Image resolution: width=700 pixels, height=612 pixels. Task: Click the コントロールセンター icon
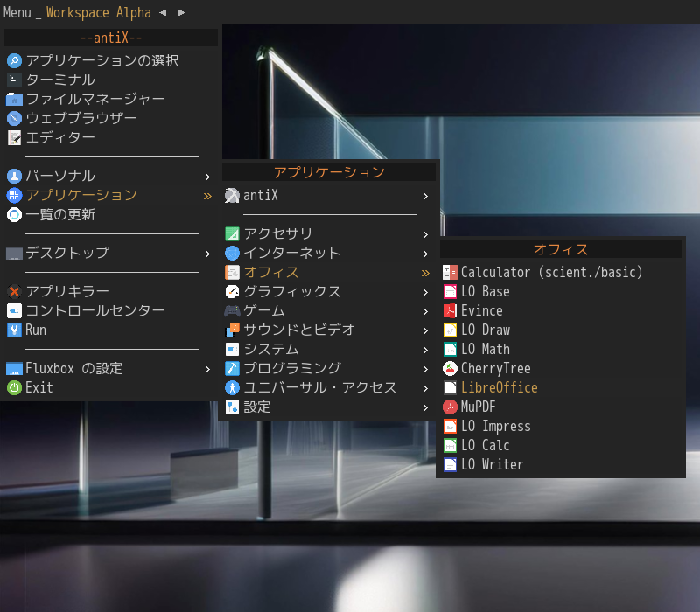tap(14, 311)
